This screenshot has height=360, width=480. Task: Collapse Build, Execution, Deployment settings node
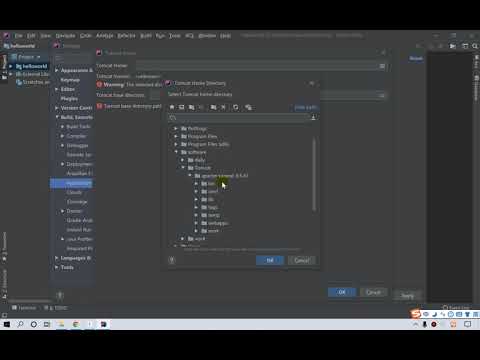(x=57, y=117)
